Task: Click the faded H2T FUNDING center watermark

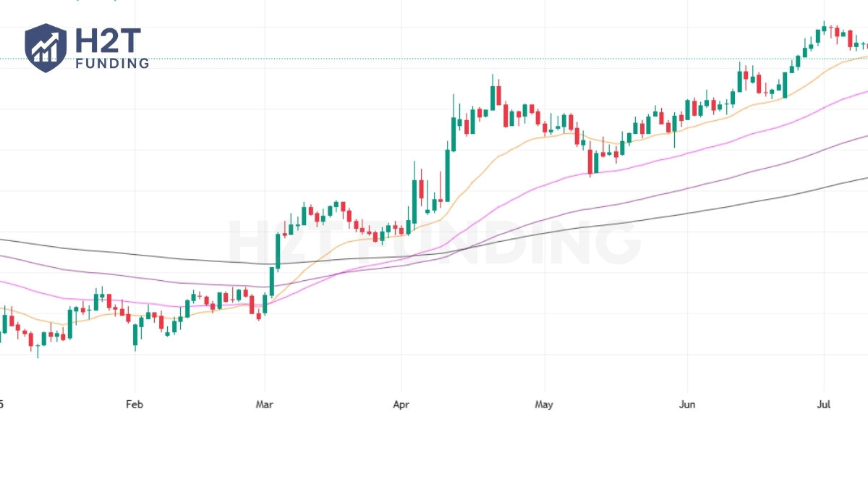Action: click(x=434, y=242)
